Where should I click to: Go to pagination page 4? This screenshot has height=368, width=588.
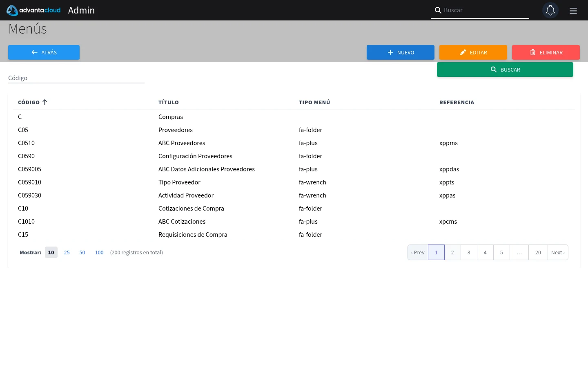[x=485, y=252]
